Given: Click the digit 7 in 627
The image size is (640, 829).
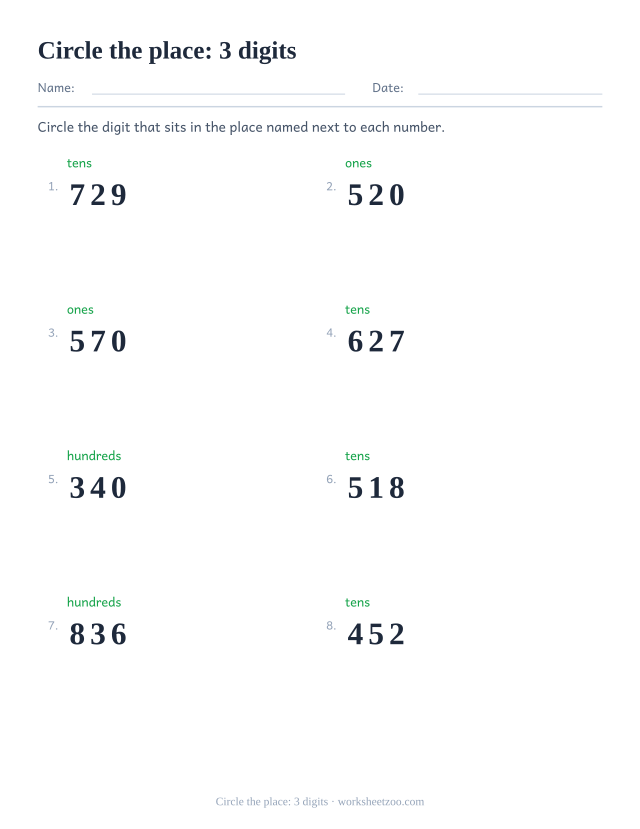Looking at the screenshot, I should (397, 342).
